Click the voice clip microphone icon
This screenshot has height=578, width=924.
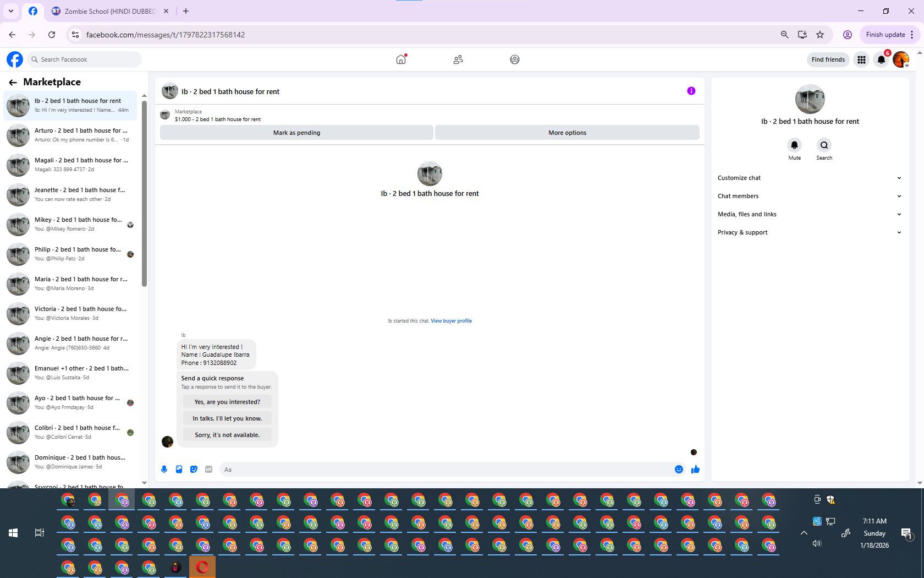pos(164,470)
